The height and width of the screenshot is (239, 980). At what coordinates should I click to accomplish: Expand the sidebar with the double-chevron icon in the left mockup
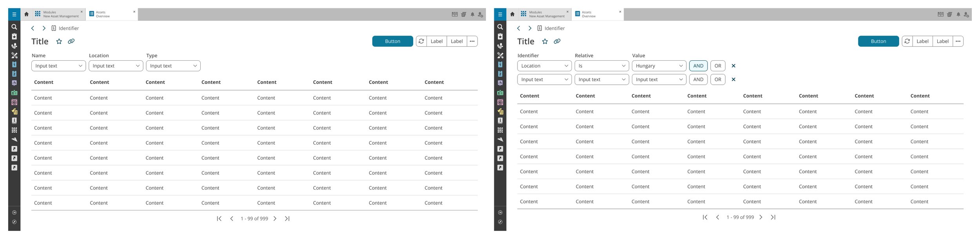click(x=14, y=213)
